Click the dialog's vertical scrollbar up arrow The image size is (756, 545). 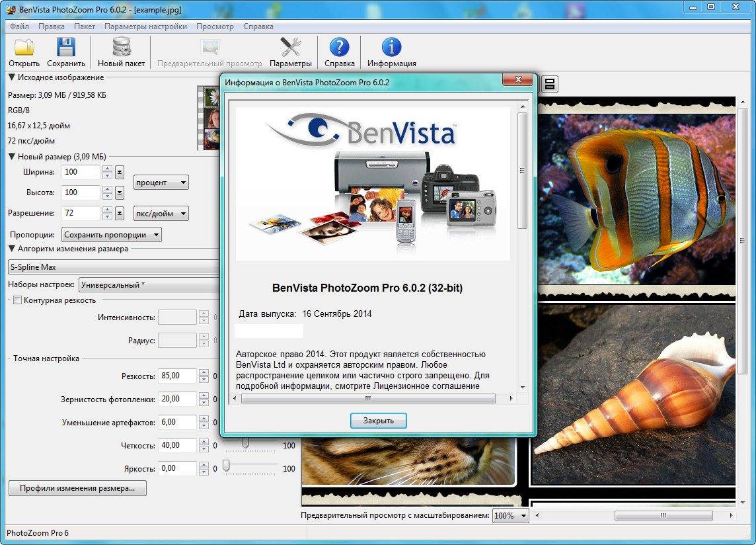tap(523, 106)
